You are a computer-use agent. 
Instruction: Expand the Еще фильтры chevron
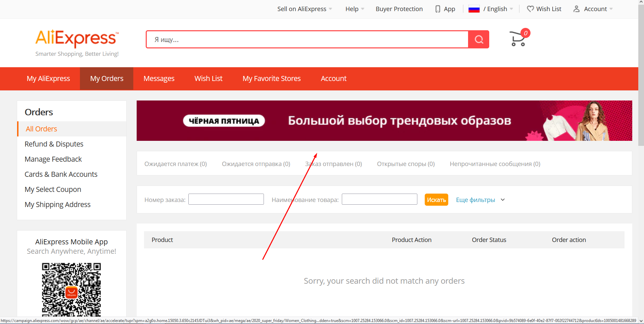[x=503, y=200]
